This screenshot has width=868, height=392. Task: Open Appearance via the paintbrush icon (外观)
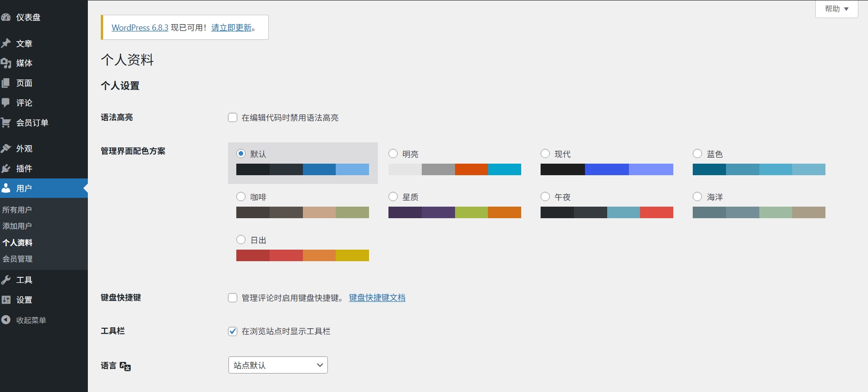(x=6, y=148)
